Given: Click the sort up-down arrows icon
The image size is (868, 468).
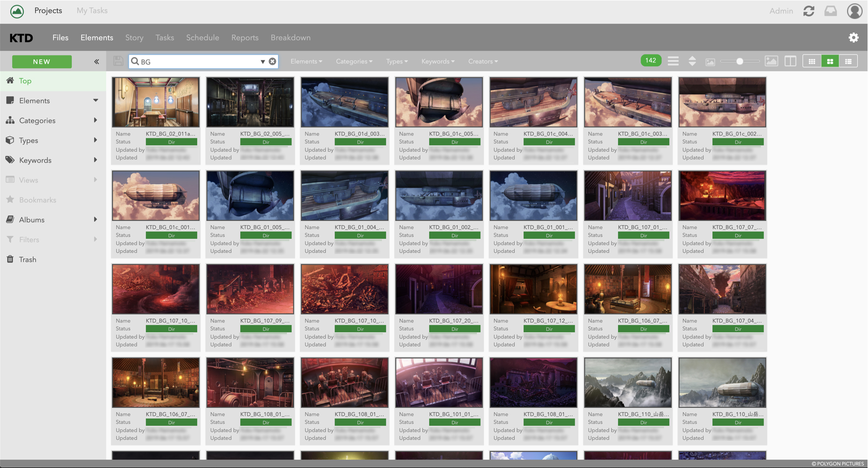Looking at the screenshot, I should point(692,61).
